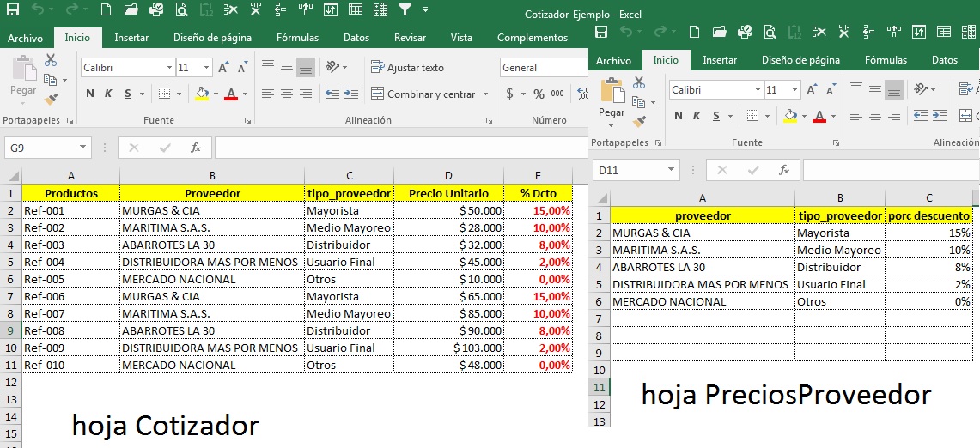Click Combinar y centrar button
This screenshot has height=448, width=980.
coord(423,94)
